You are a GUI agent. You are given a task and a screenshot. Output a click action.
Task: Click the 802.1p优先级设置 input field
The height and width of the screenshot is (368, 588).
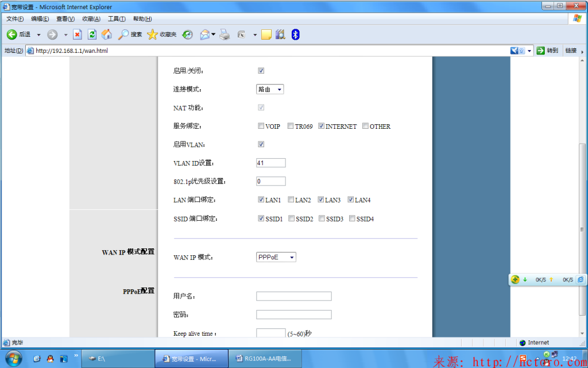271,181
